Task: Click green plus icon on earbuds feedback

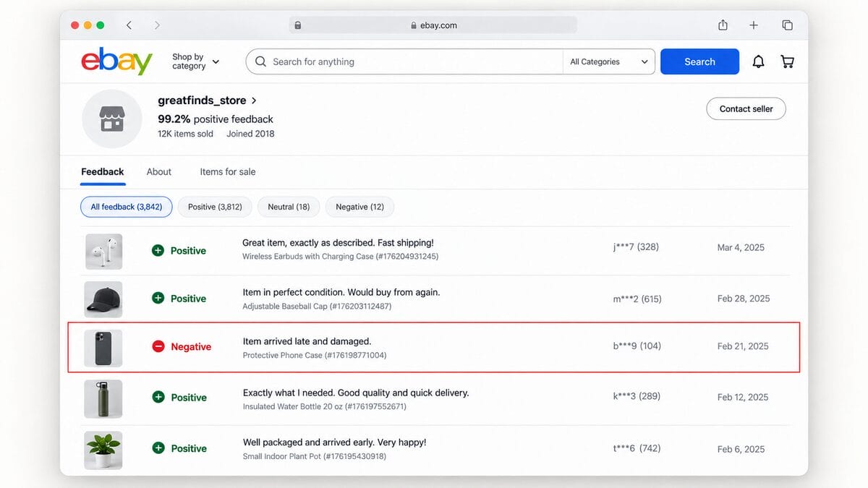Action: coord(158,251)
